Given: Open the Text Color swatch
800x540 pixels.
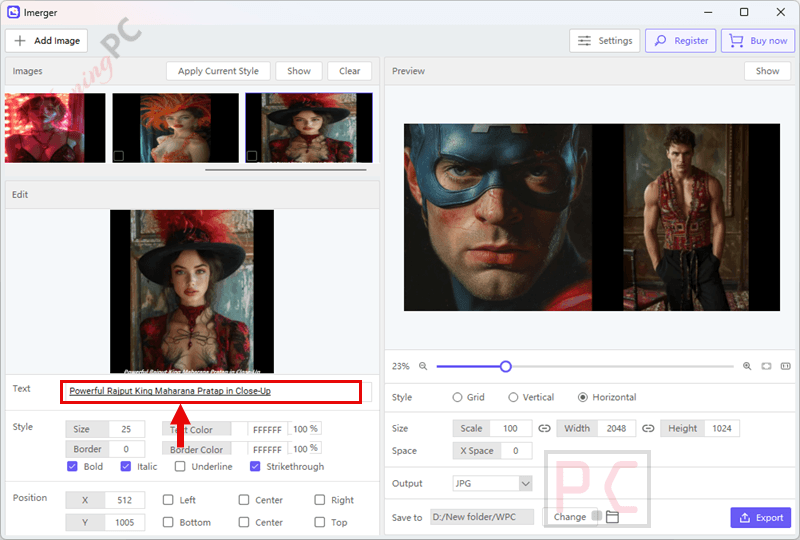Looking at the screenshot, I should [x=239, y=429].
